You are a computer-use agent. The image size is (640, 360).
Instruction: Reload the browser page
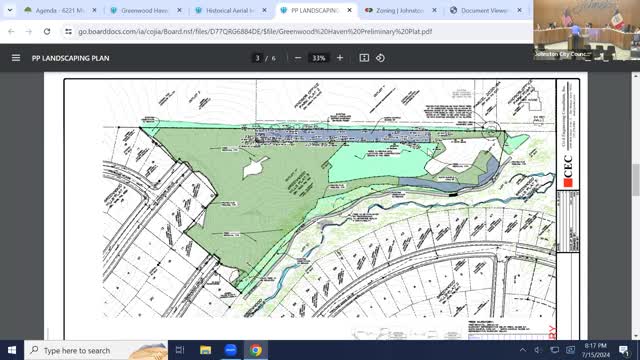click(47, 31)
